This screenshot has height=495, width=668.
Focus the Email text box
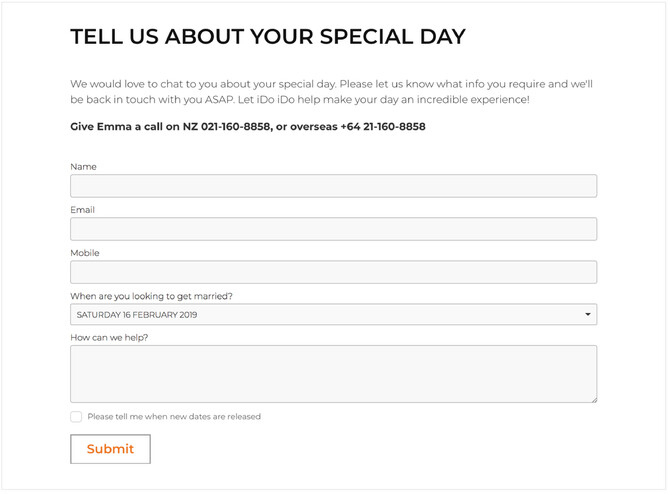click(x=333, y=228)
